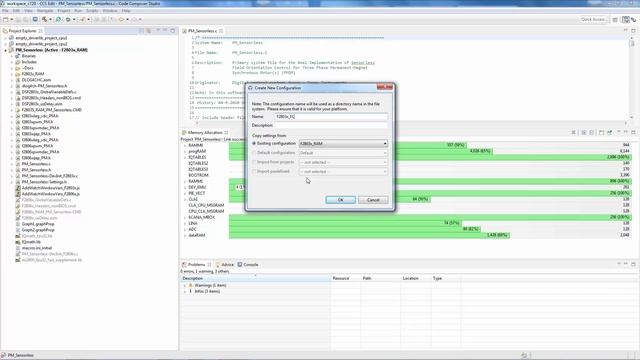Viewport: 640px width, 360px height.
Task: Click Cancel in Create New Configuration dialog
Action: tap(373, 200)
